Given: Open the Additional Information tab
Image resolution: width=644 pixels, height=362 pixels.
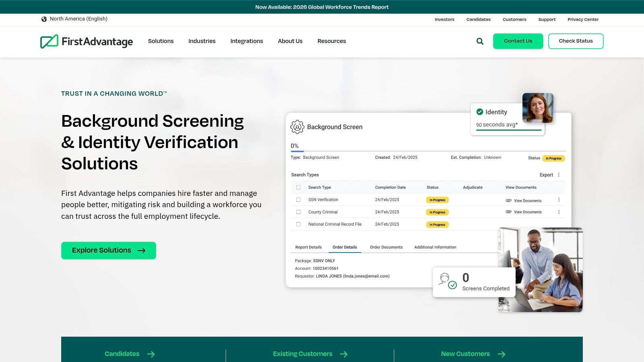Looking at the screenshot, I should pyautogui.click(x=435, y=247).
